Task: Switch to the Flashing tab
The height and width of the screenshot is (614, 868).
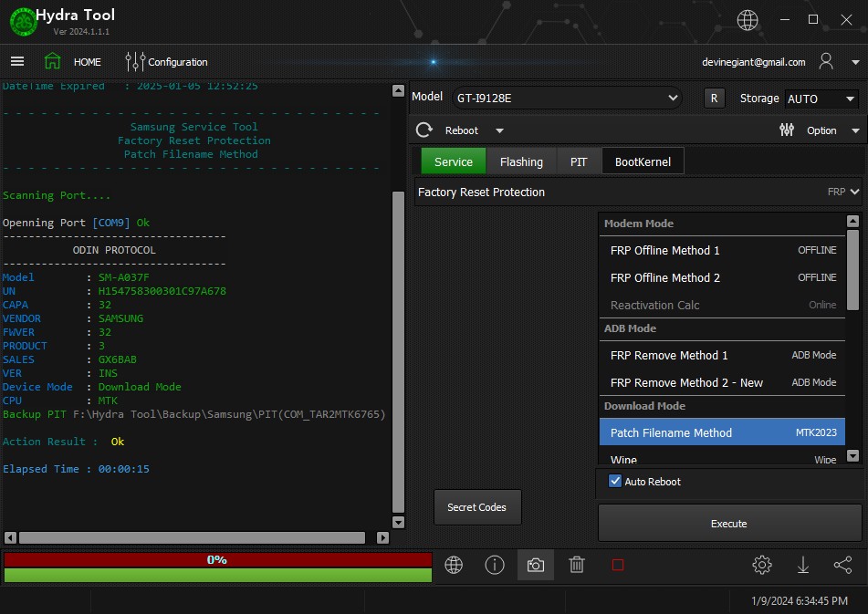Action: 521,161
